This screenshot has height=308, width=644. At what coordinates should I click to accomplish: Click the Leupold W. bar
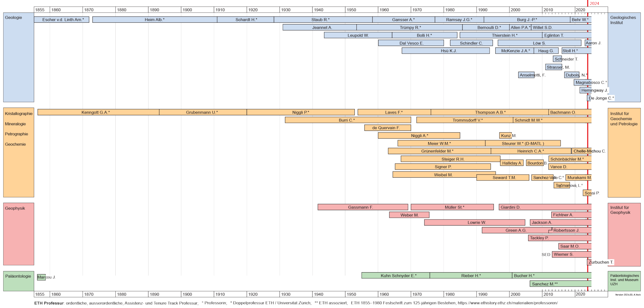click(x=358, y=35)
